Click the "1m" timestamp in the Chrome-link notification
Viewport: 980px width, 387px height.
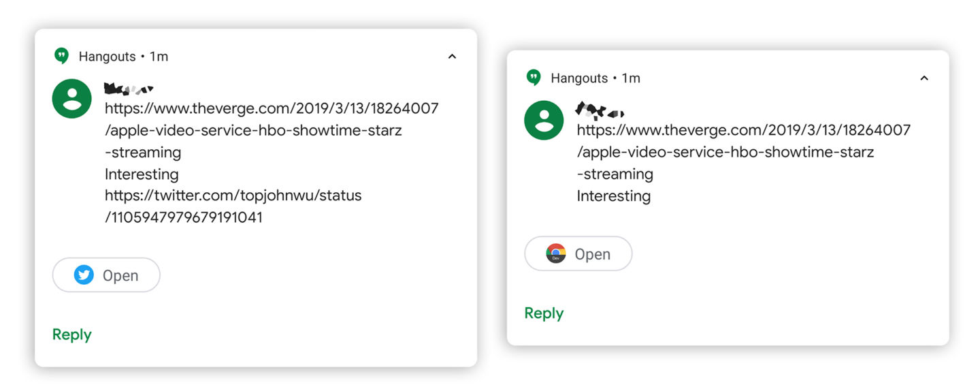click(631, 78)
